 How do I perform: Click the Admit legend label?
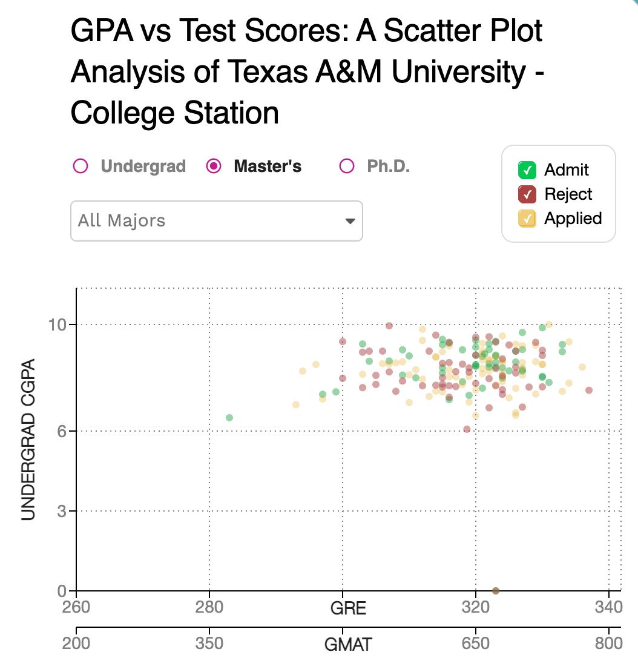567,170
